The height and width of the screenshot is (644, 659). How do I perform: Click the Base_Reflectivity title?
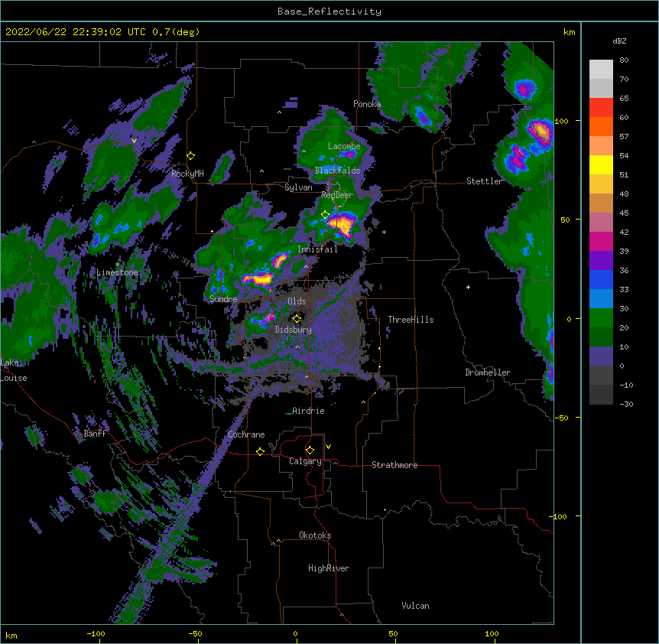[x=329, y=11]
